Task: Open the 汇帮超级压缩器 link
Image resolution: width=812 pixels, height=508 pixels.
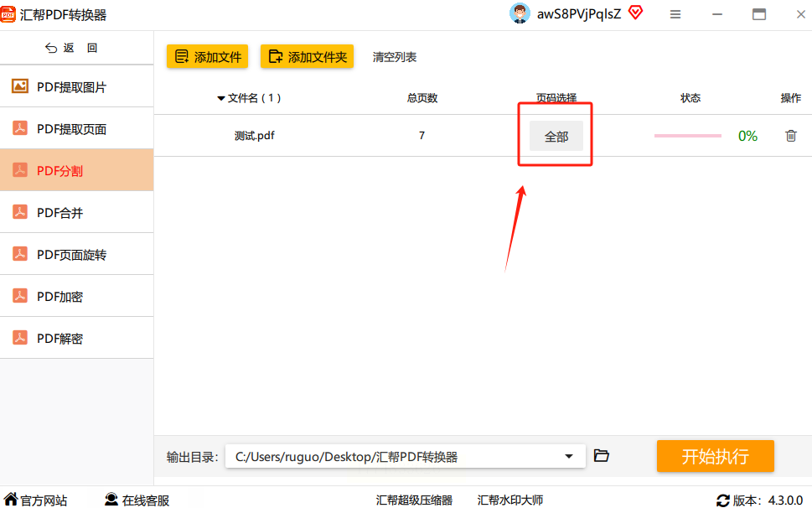Action: pos(414,500)
